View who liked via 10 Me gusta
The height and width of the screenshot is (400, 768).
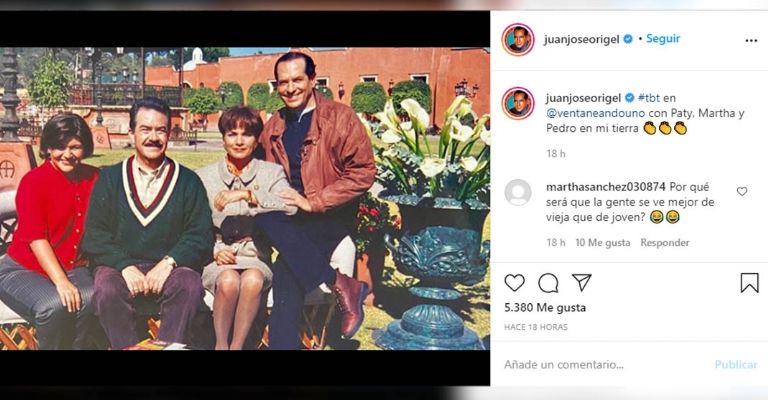[603, 242]
